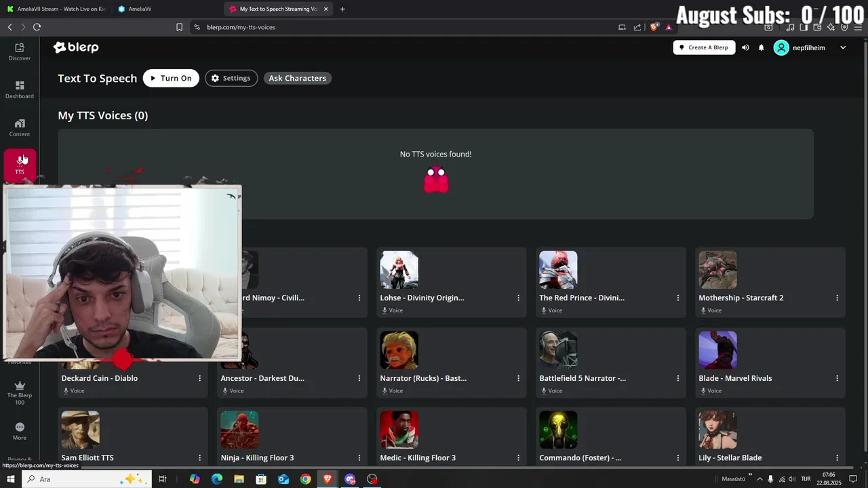Open options for Lily - Stellar Blade
Screen dimensions: 868x488
(837, 457)
